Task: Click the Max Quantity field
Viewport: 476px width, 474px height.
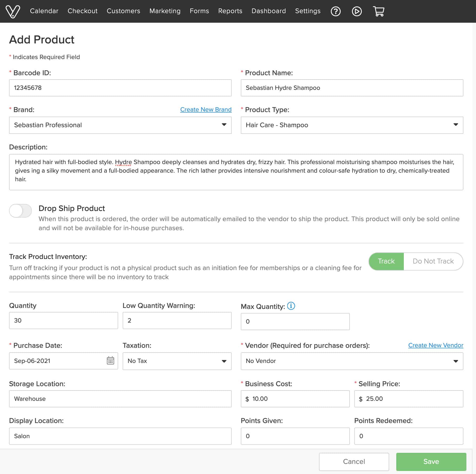Action: pos(295,322)
